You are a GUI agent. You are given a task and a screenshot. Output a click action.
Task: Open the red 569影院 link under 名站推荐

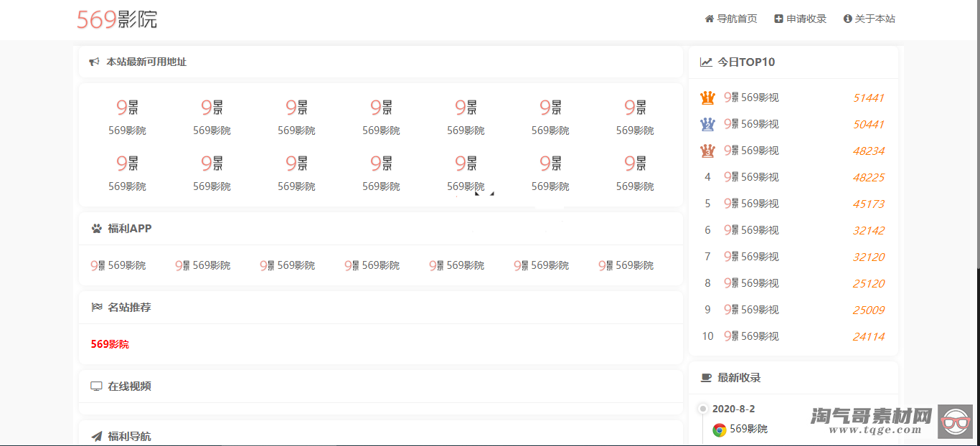pos(110,344)
